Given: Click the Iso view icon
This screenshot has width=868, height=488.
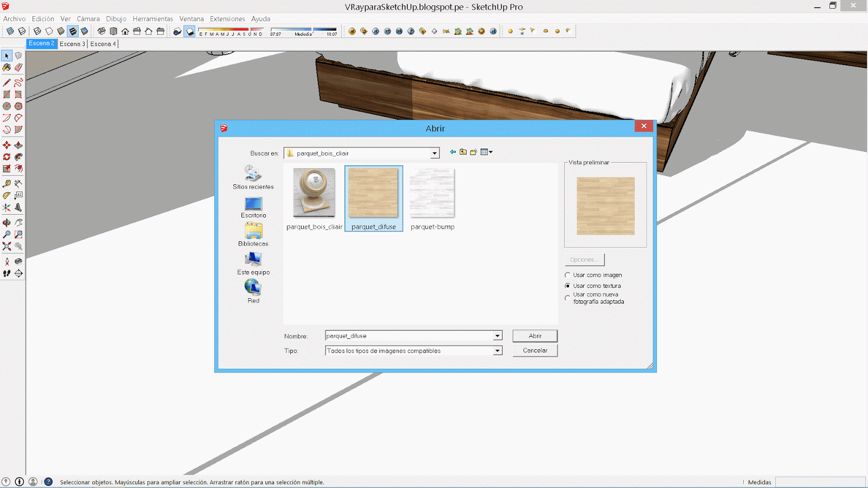Looking at the screenshot, I should 102,31.
